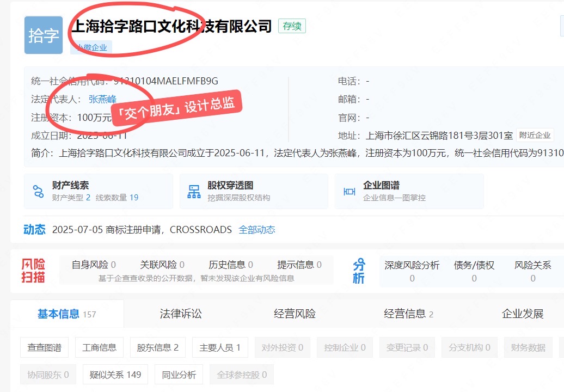Click the 分析 section icon

[359, 271]
